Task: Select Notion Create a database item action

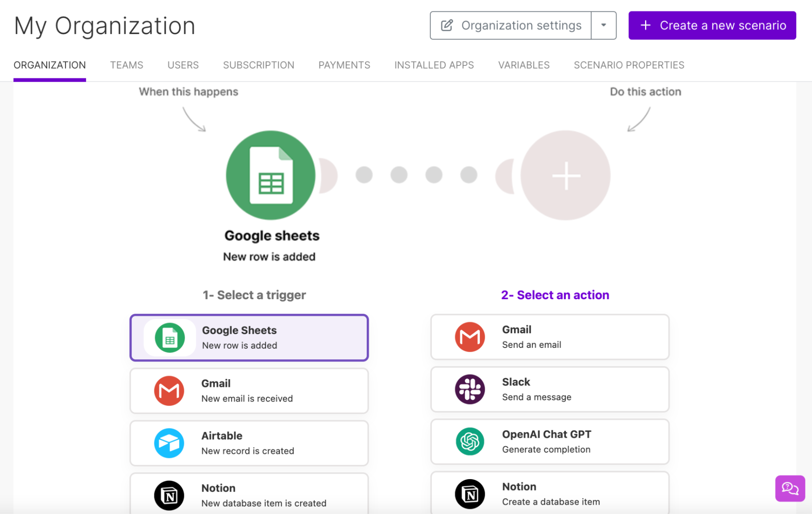Action: pyautogui.click(x=550, y=493)
